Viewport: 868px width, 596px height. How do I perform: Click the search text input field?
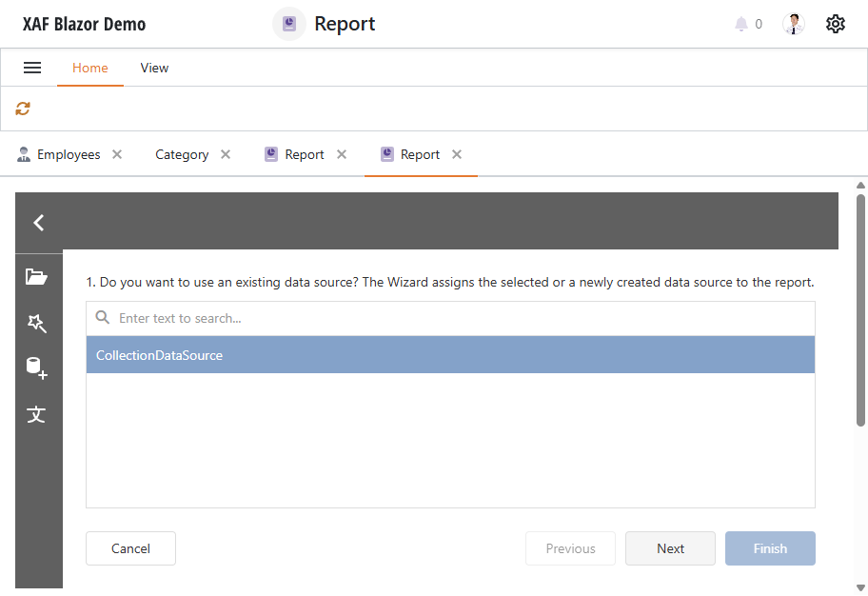(x=286, y=317)
